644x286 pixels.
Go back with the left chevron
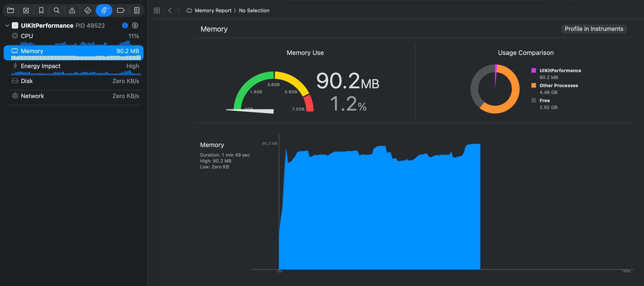coord(170,10)
